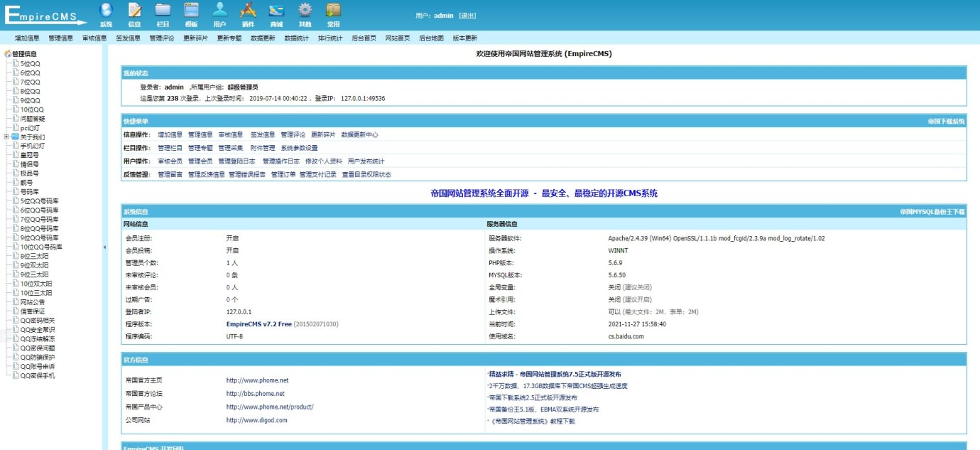Go to 后台首页 in submenu bar

point(364,38)
